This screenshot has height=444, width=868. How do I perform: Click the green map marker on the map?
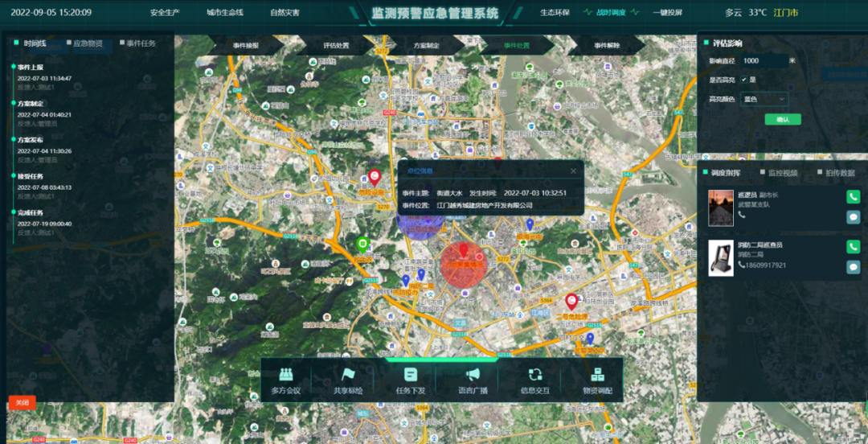pyautogui.click(x=362, y=245)
